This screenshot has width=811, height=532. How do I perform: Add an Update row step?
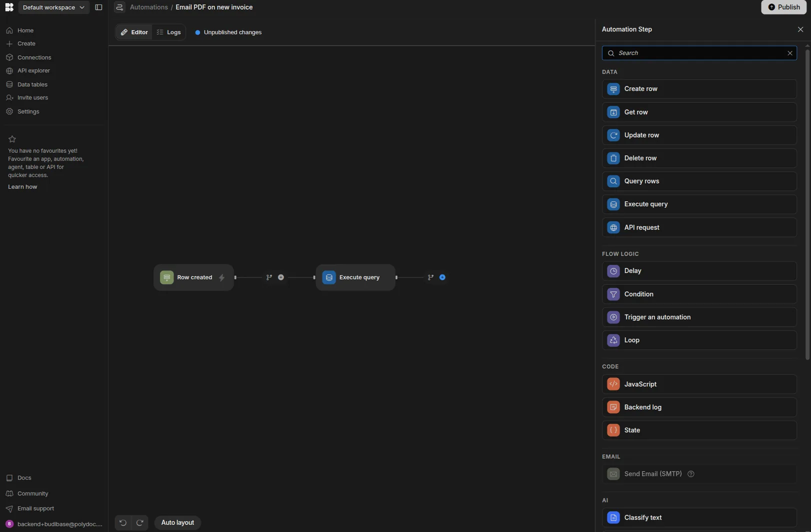[x=699, y=135]
